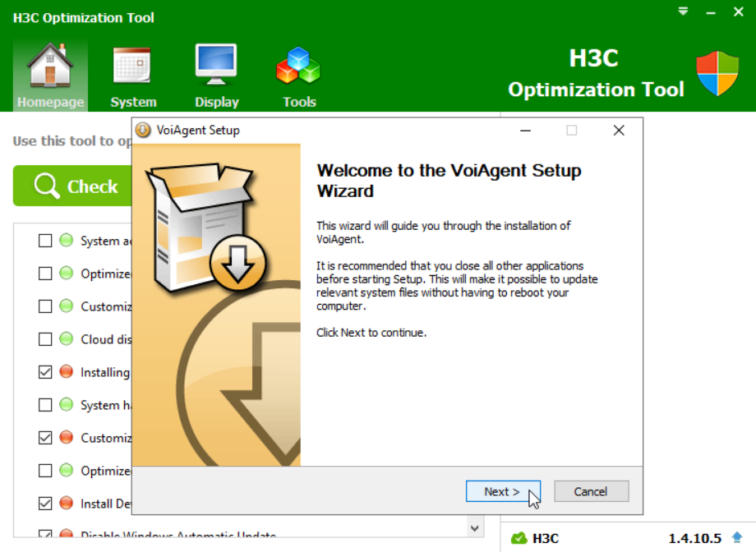Toggle the 'Cloud dis' row checkbox
The image size is (756, 552).
pos(45,339)
